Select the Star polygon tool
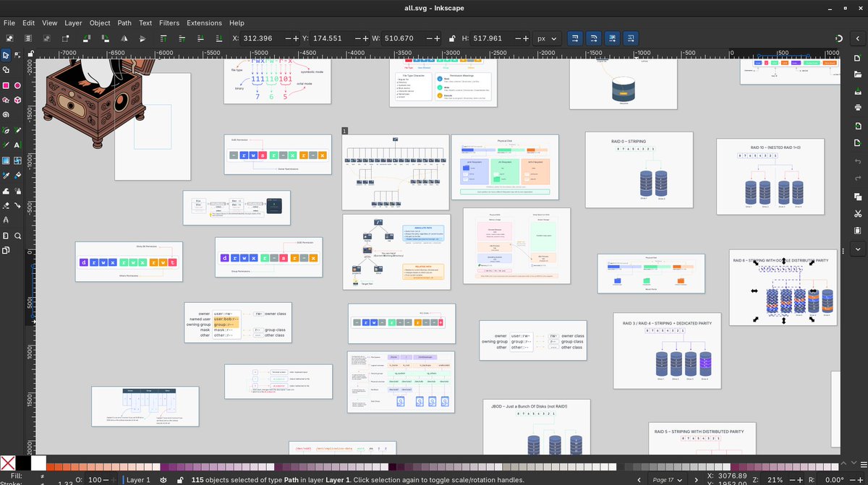868x485 pixels. pyautogui.click(x=6, y=100)
